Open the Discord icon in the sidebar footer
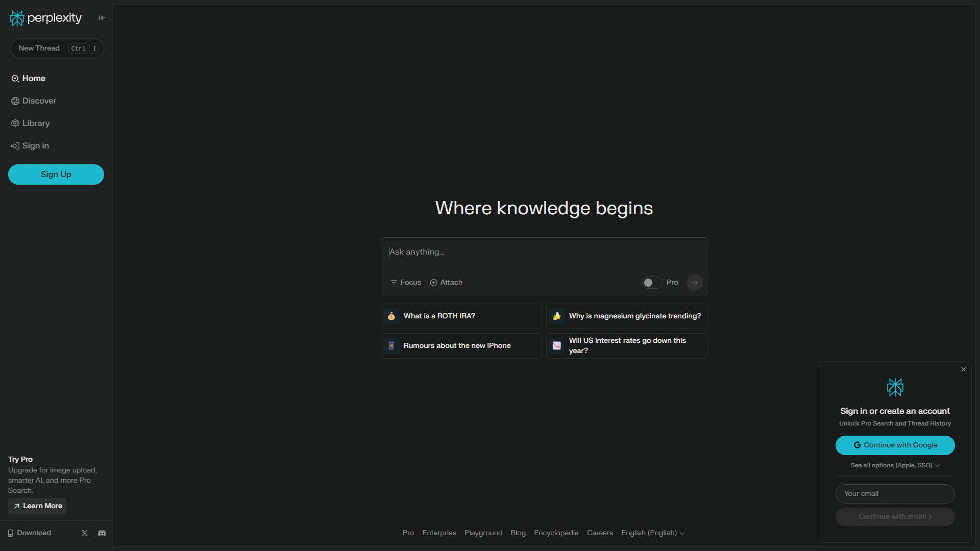 (102, 533)
